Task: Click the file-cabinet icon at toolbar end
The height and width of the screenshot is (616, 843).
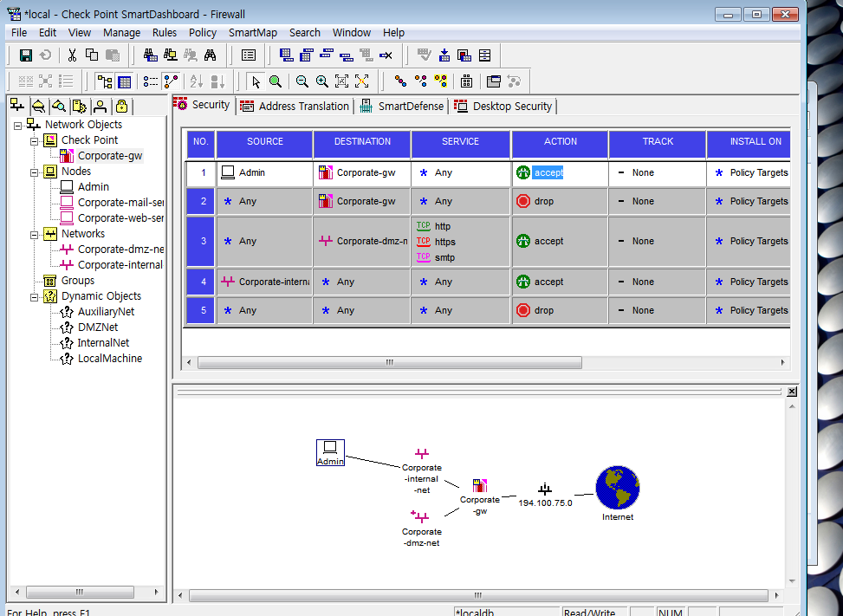Action: click(x=484, y=55)
